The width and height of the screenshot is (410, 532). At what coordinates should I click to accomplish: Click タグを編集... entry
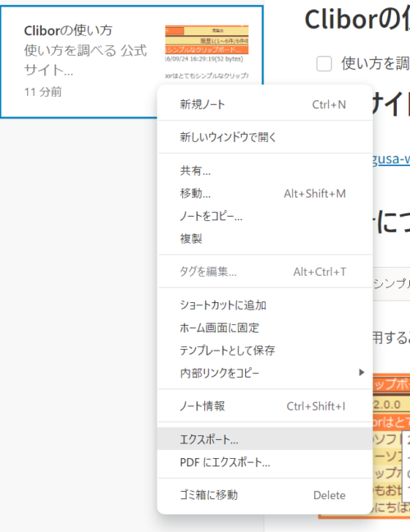pyautogui.click(x=265, y=272)
